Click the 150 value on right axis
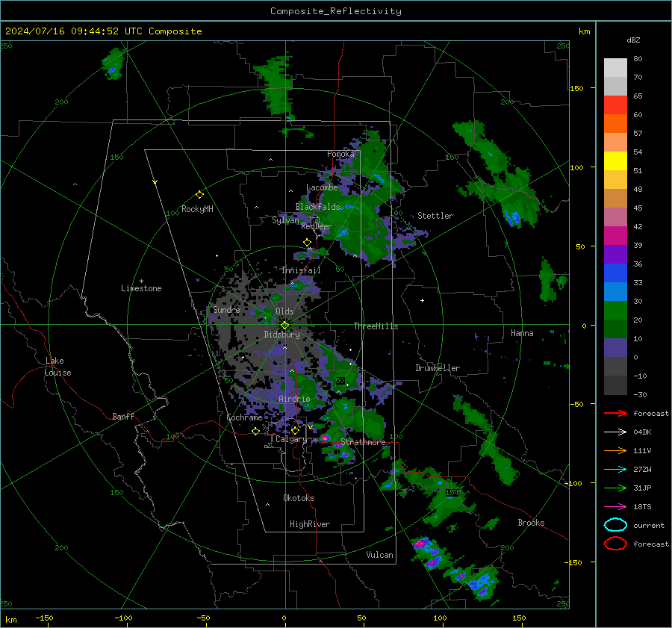Screen dimensions: 672x628 click(576, 88)
